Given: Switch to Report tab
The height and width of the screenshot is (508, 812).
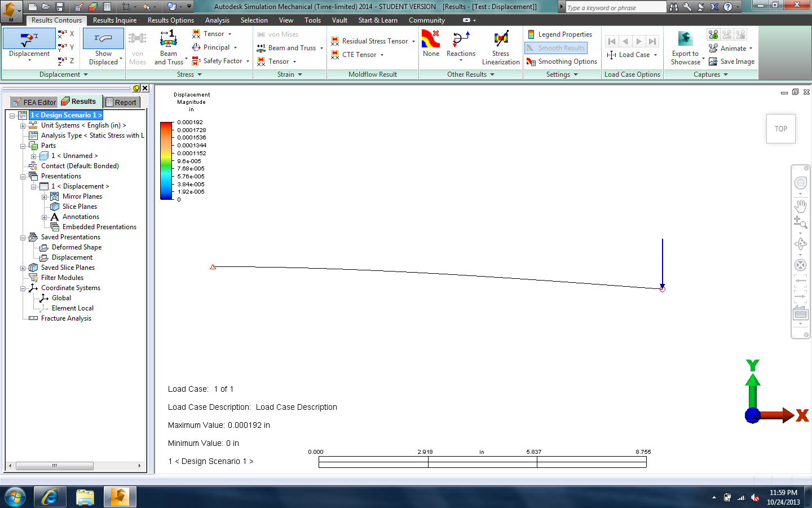Looking at the screenshot, I should [x=122, y=102].
